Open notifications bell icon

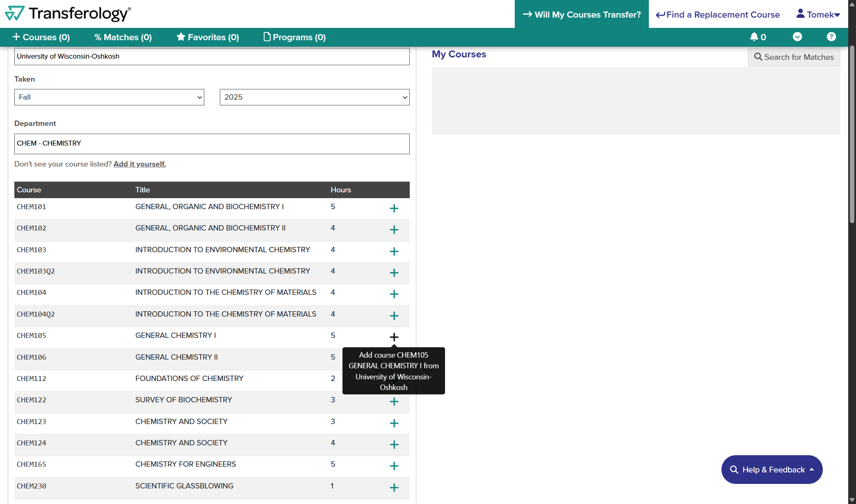click(x=758, y=37)
